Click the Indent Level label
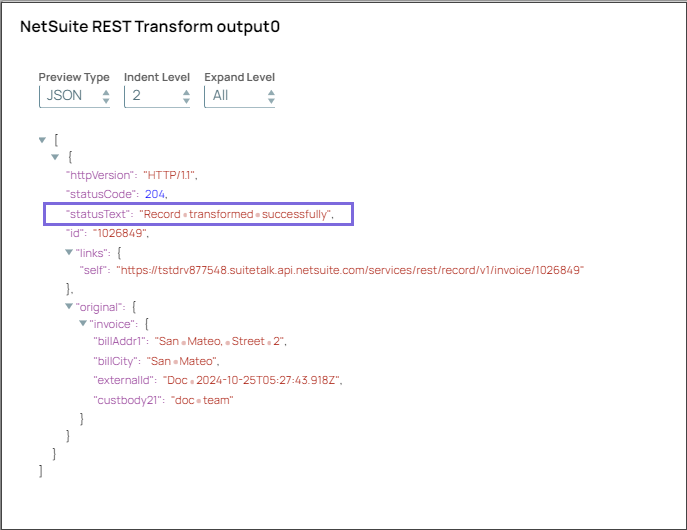 click(x=157, y=77)
